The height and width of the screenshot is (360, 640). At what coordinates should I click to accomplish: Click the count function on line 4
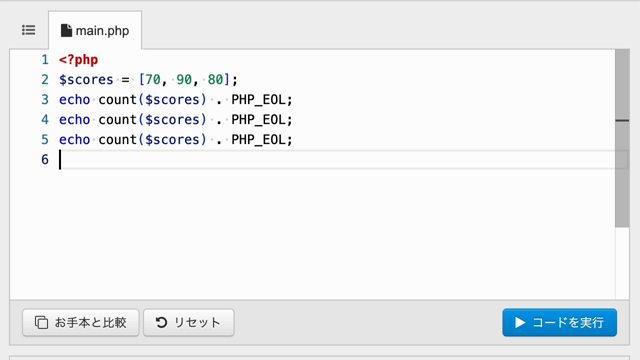tap(118, 120)
